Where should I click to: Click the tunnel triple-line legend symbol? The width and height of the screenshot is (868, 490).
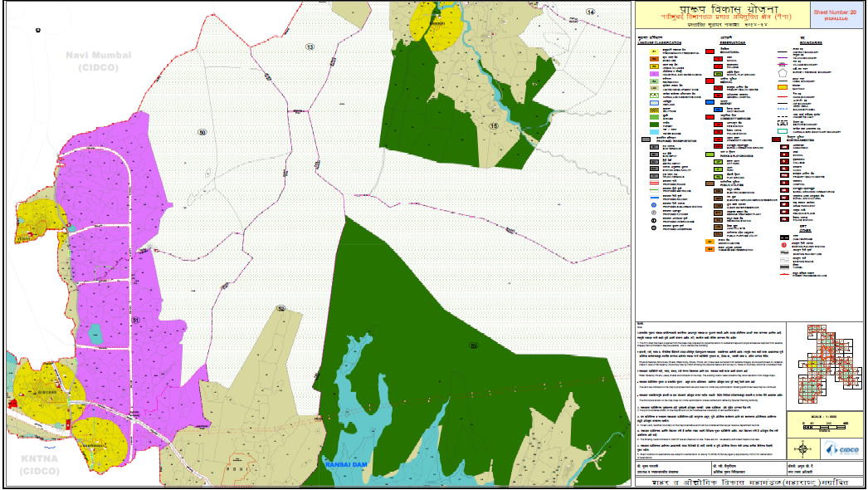point(784,267)
